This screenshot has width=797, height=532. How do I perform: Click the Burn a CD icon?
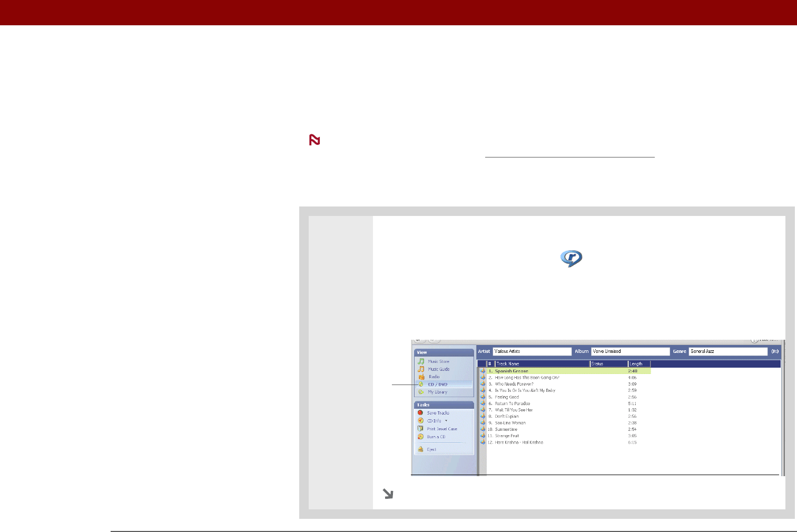[x=420, y=437]
